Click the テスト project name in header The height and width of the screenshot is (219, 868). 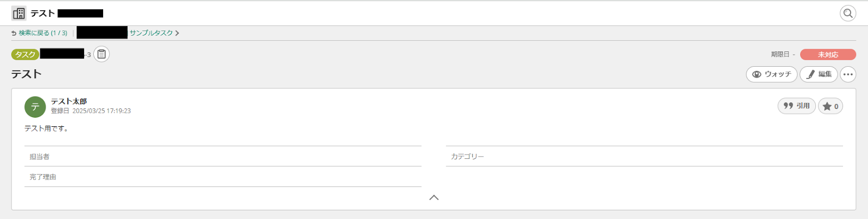[42, 13]
